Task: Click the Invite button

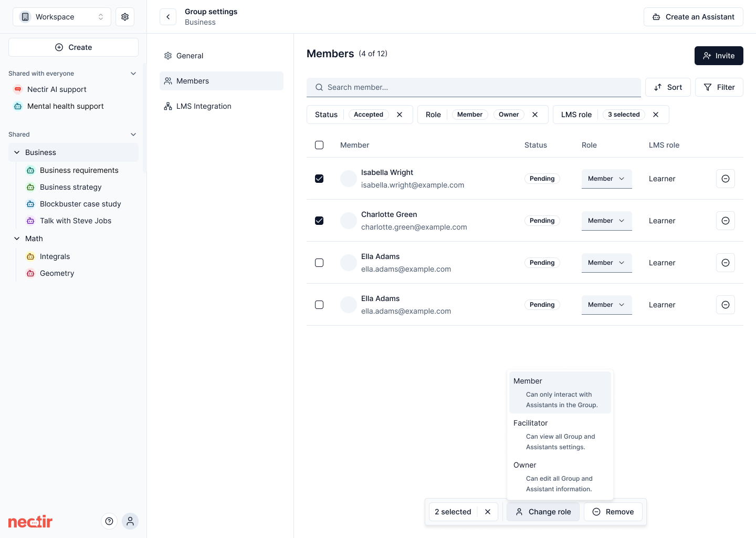Action: (719, 56)
